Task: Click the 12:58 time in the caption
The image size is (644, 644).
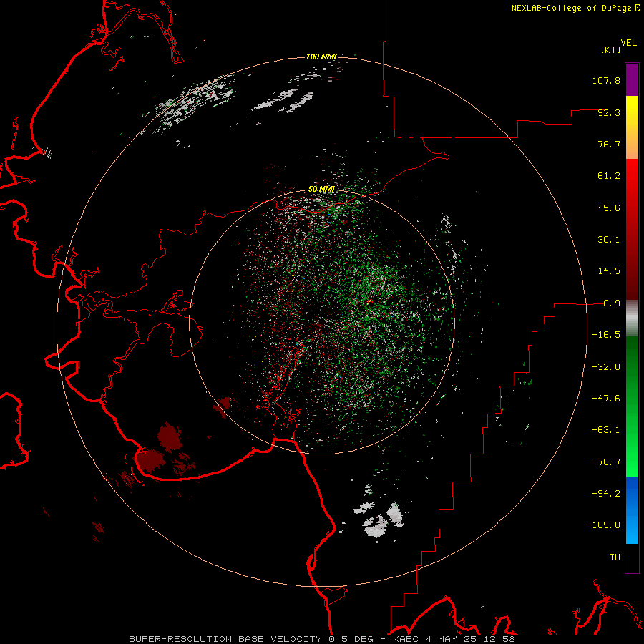Action: [x=500, y=639]
